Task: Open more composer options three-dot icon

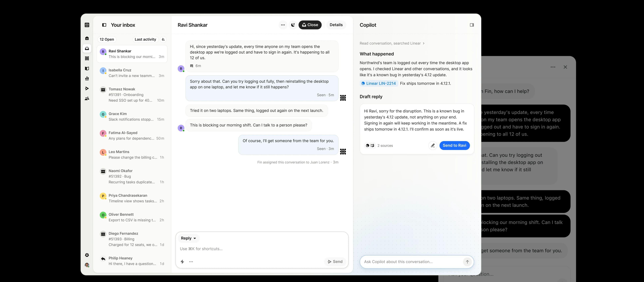Action: pyautogui.click(x=191, y=262)
